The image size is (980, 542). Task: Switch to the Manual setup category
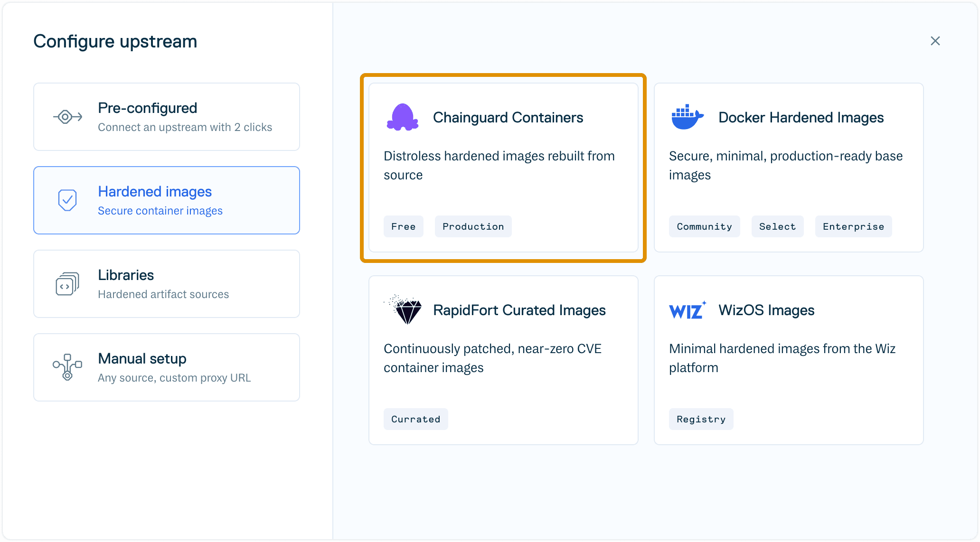point(167,367)
